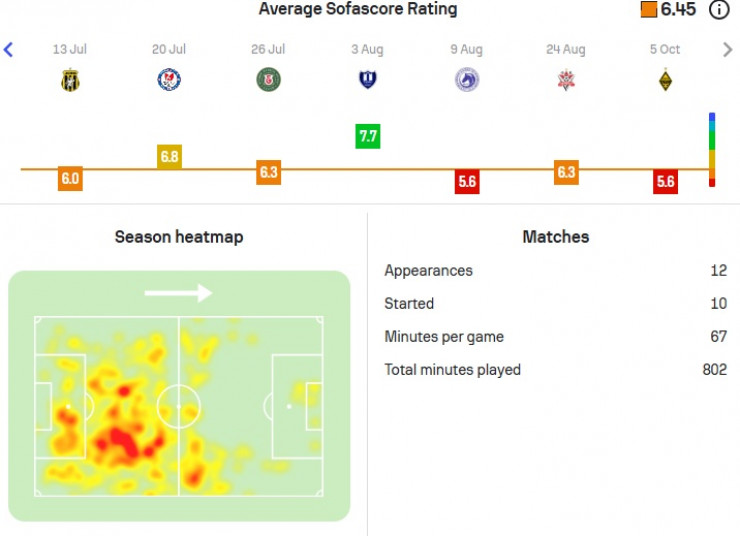
Task: Open the 6.3 rating for 26 Jul
Action: pyautogui.click(x=268, y=172)
